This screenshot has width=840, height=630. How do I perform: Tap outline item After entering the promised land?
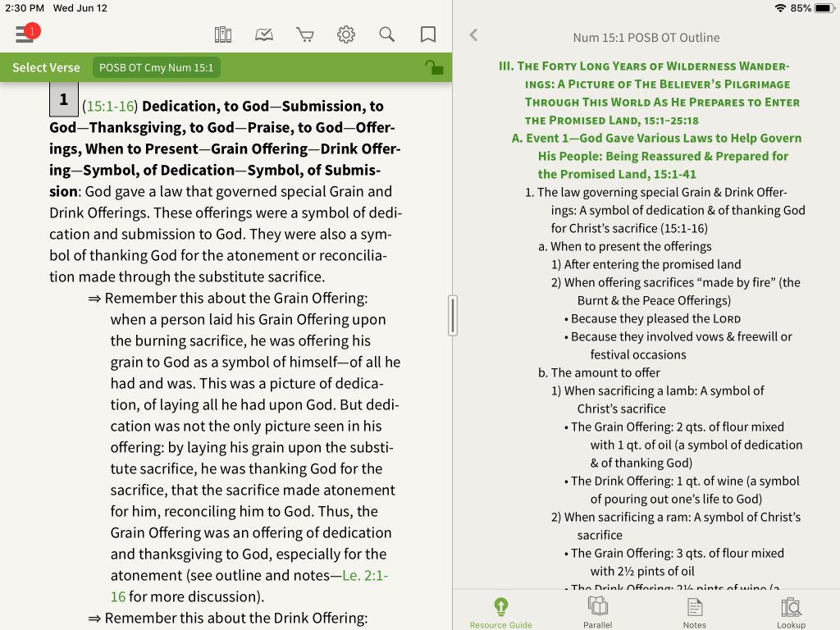[646, 264]
